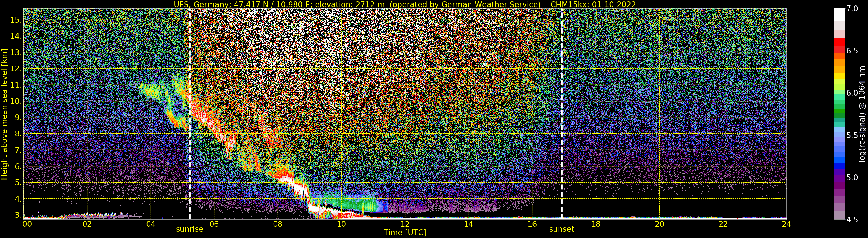Click the time tick label '06'

[x=214, y=224]
